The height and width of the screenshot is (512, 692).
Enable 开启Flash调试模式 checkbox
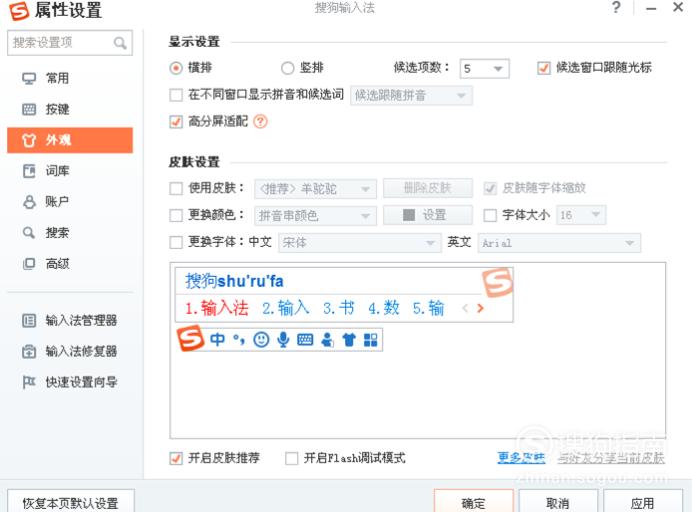click(x=292, y=458)
